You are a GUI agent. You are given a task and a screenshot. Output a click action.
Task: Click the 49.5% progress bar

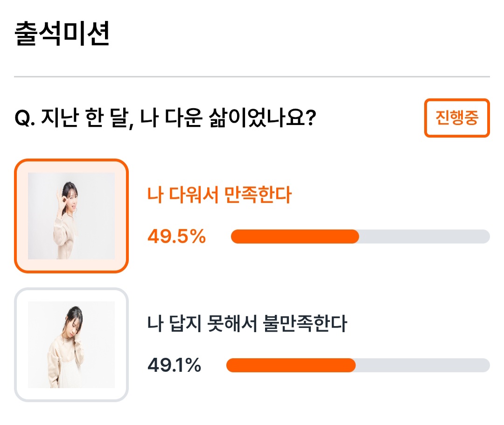tap(360, 237)
